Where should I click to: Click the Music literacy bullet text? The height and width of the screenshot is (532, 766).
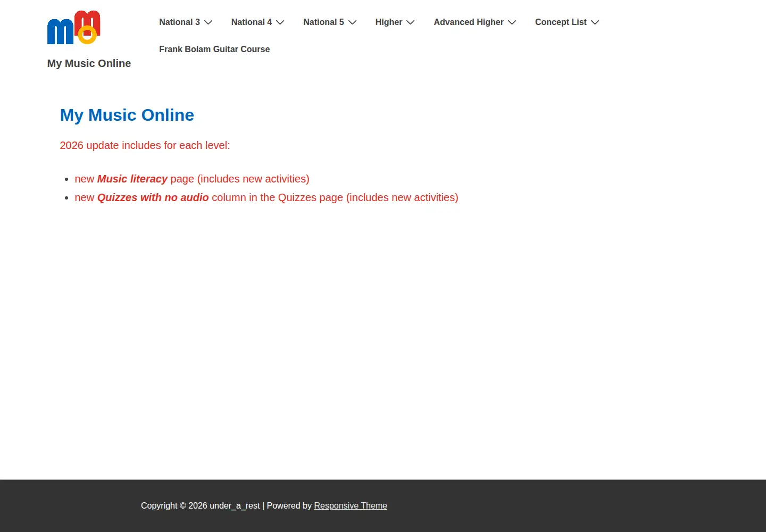pyautogui.click(x=192, y=179)
